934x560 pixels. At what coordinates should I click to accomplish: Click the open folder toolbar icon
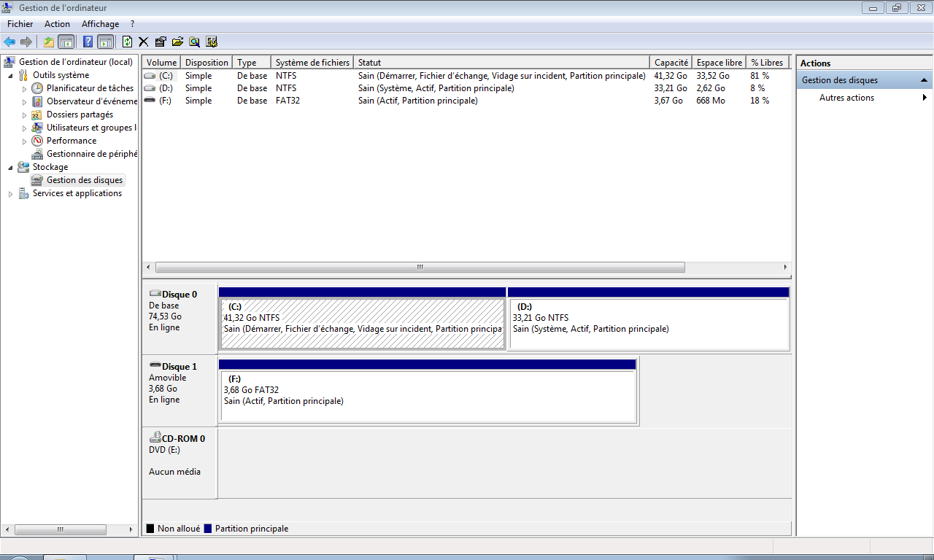click(177, 42)
